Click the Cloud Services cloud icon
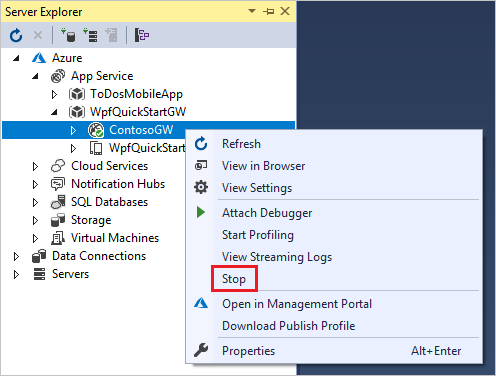496x376 pixels. point(58,166)
